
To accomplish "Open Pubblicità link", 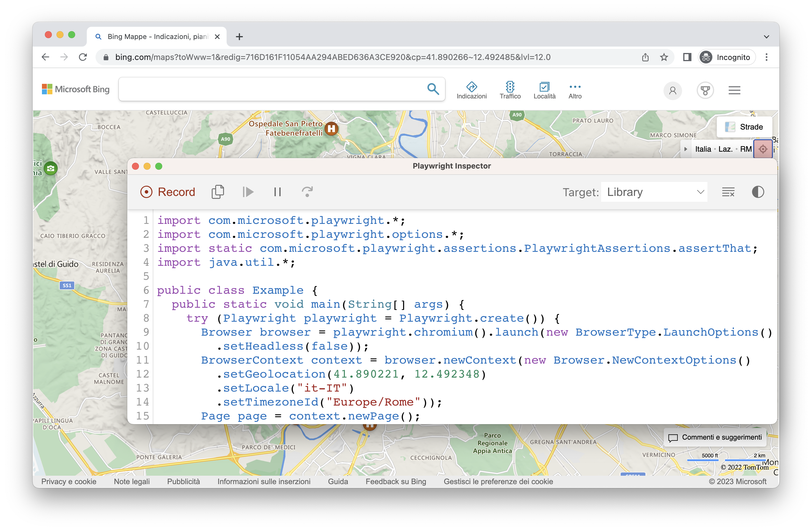I will point(183,481).
